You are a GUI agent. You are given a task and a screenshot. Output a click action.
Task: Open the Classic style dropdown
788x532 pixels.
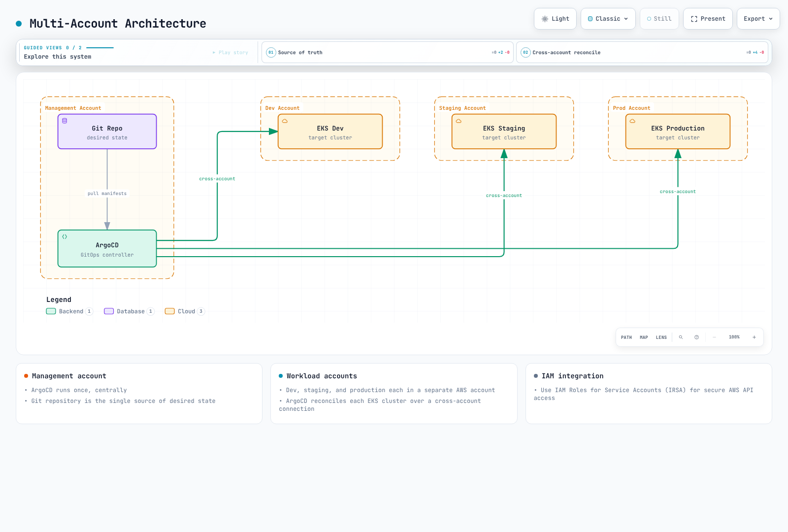click(608, 19)
